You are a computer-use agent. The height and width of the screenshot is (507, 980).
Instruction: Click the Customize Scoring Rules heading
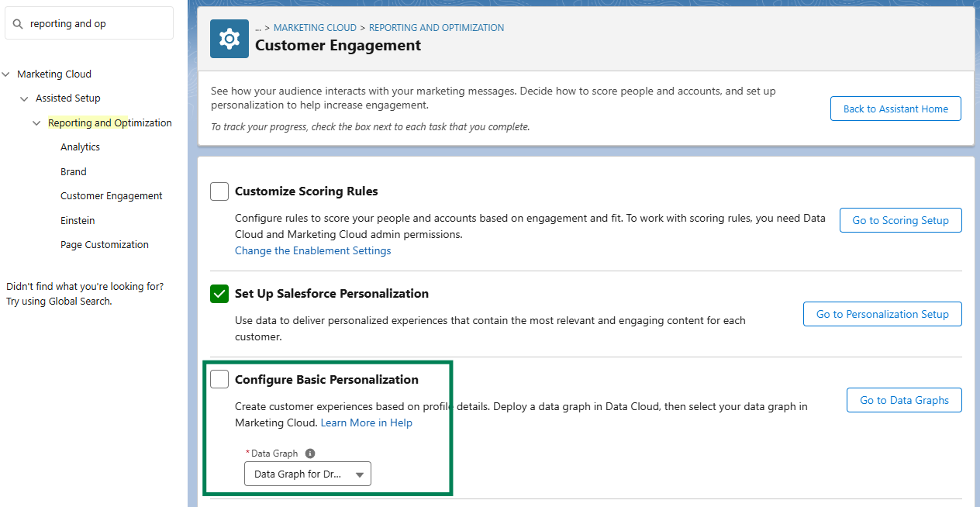(306, 191)
